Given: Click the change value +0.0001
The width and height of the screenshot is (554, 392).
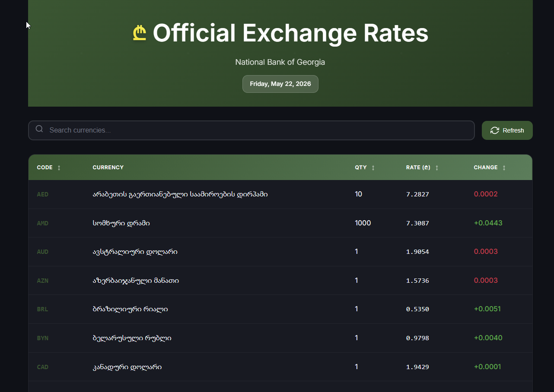Looking at the screenshot, I should (487, 367).
